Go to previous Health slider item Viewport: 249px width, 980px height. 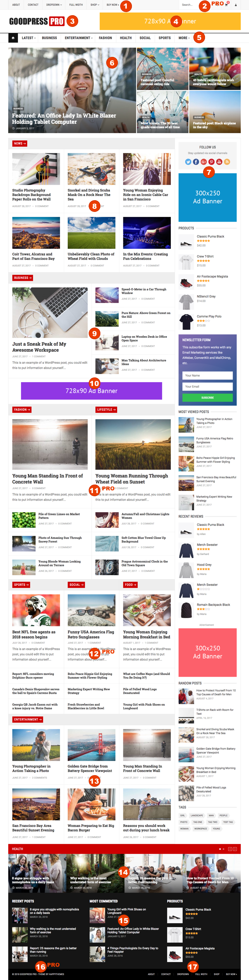tap(230, 849)
